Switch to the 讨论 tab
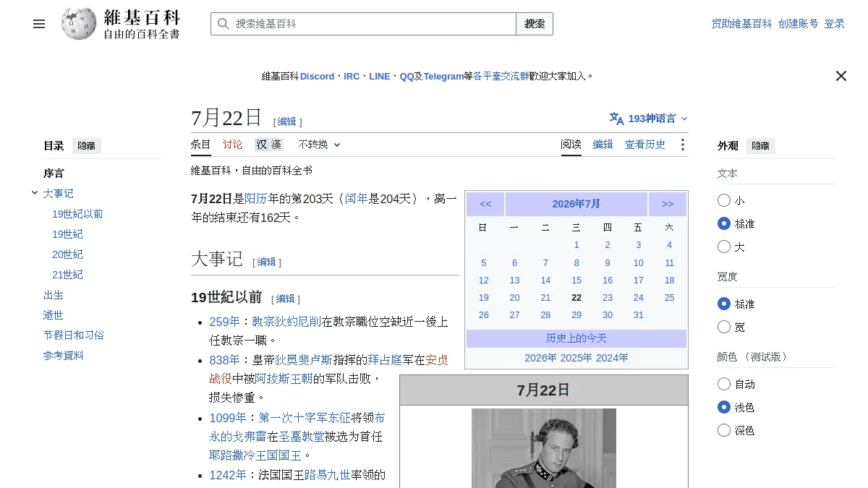 (233, 145)
